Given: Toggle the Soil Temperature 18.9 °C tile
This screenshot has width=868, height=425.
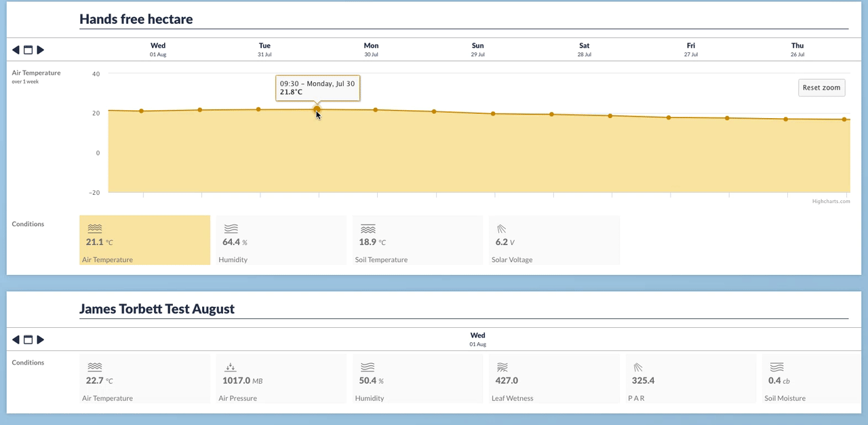Looking at the screenshot, I should coord(418,240).
